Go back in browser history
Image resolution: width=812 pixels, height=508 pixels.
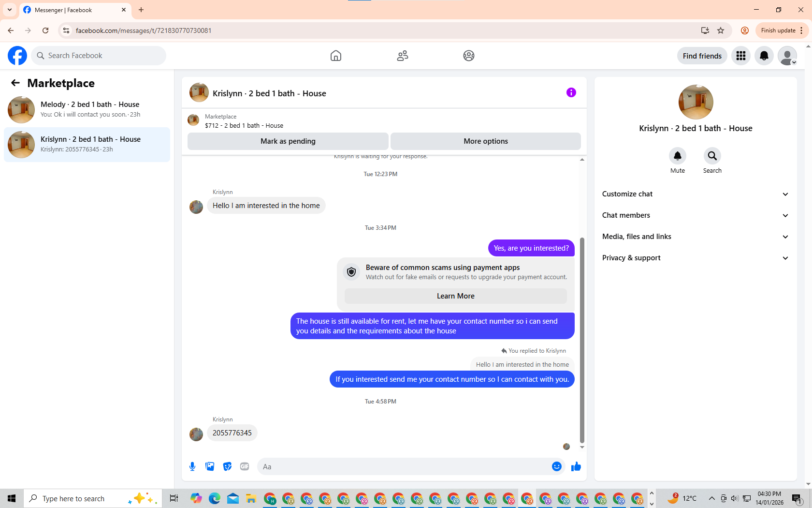point(11,30)
